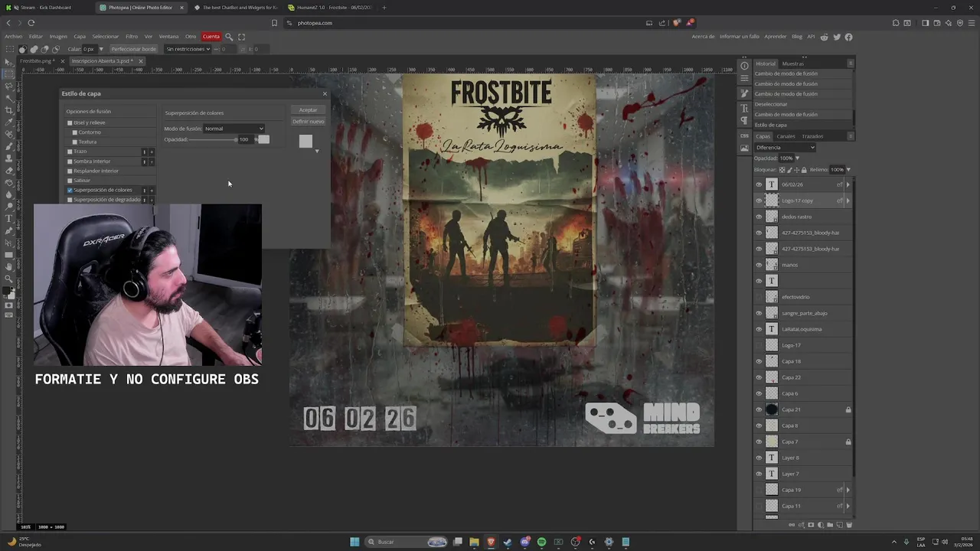
Task: Open the Calar value dropdown arrow
Action: click(x=102, y=49)
